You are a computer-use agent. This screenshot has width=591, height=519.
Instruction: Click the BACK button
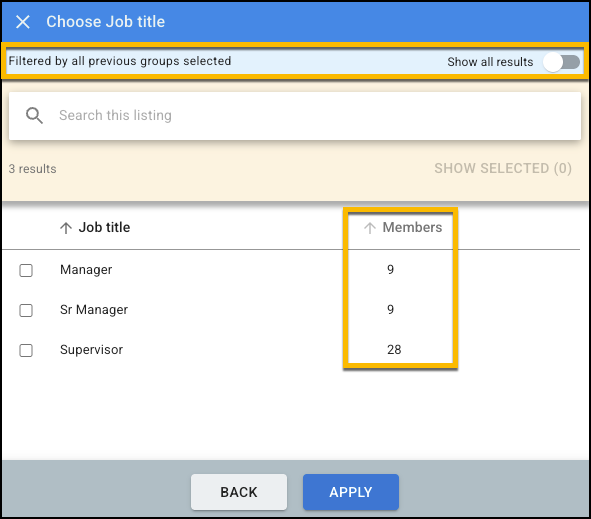pos(239,492)
